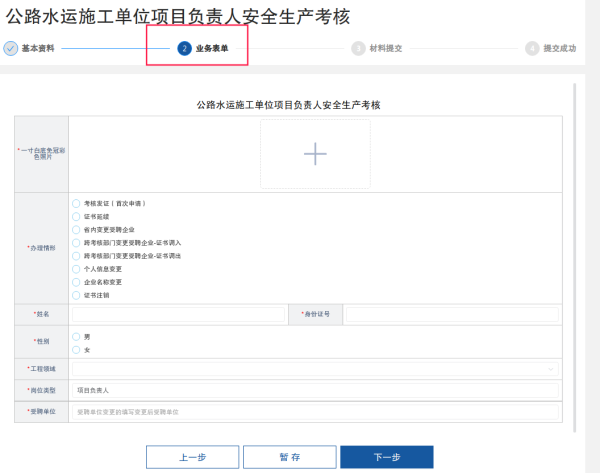
Task: Click the step 2 业务表单 number icon
Action: coord(184,48)
